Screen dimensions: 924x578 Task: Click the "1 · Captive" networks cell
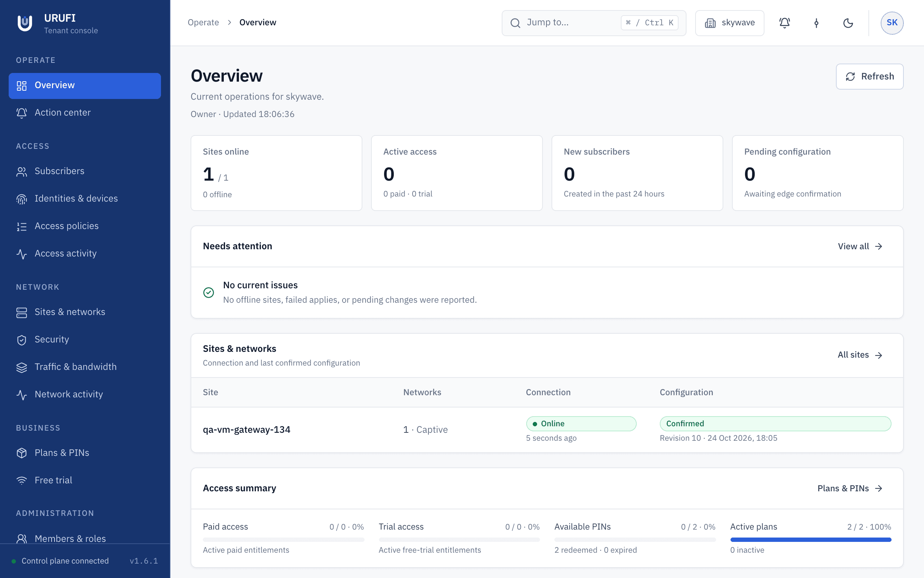pyautogui.click(x=425, y=430)
